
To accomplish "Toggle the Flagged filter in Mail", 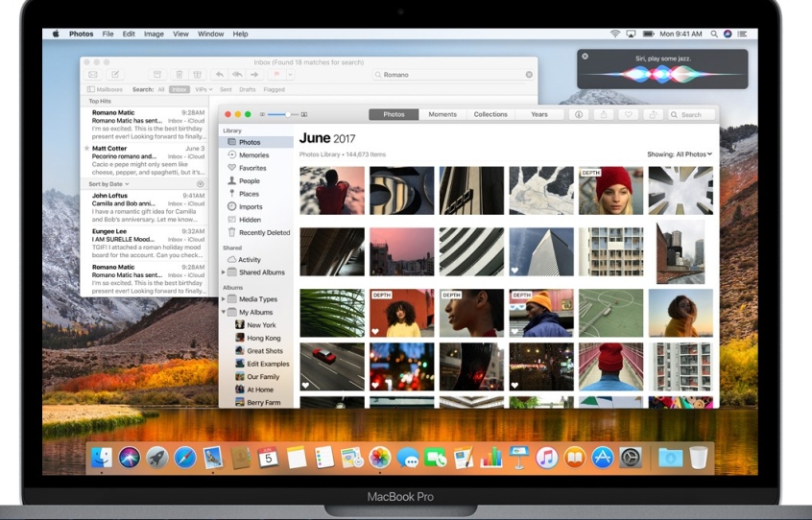I will pos(274,89).
